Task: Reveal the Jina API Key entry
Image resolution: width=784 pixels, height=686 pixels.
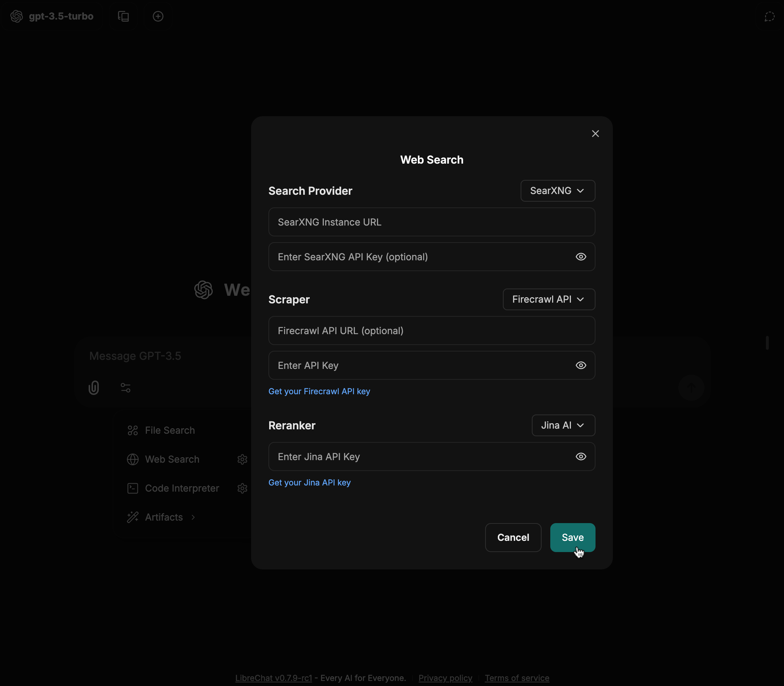Action: (x=580, y=456)
